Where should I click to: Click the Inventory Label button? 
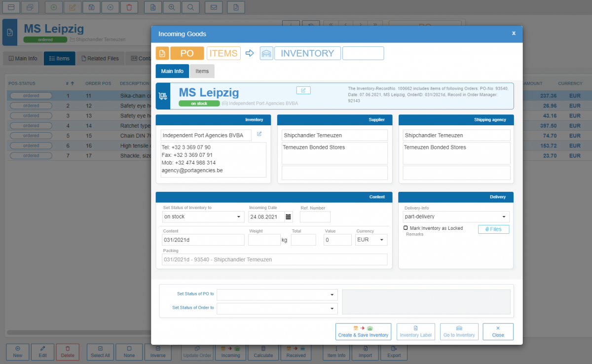[416, 331]
